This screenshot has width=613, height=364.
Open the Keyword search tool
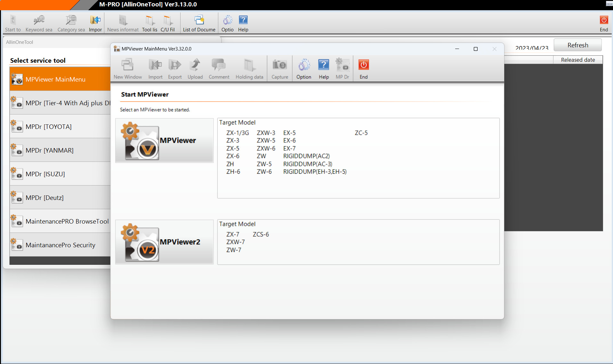39,23
